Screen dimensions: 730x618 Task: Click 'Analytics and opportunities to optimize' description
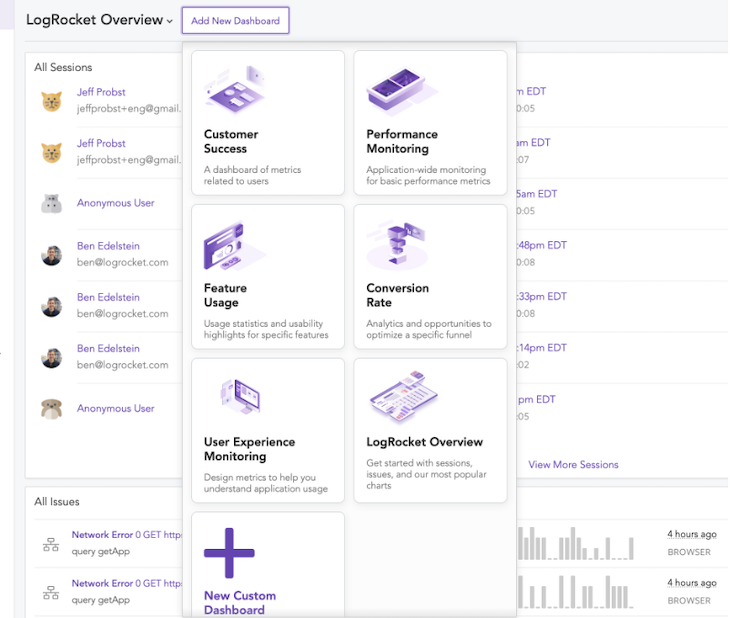(429, 329)
